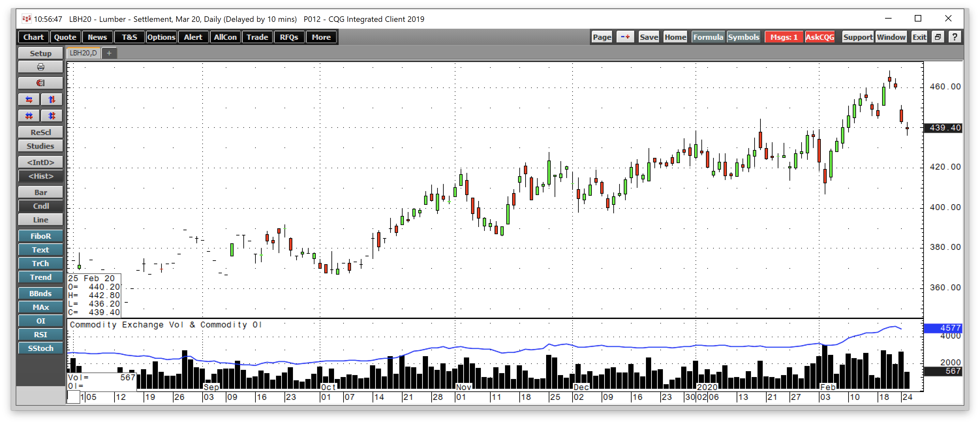Click the RSI study button

(x=40, y=335)
